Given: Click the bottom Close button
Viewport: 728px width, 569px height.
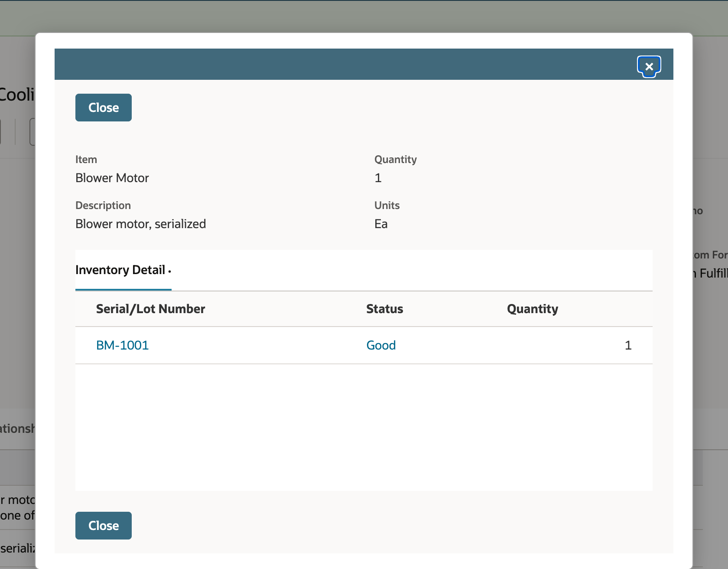Looking at the screenshot, I should 104,526.
